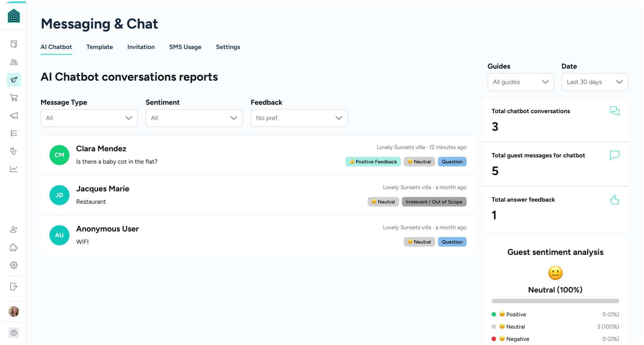Click the home logo icon in sidebar
Viewport: 644px width, 345px height.
14,16
